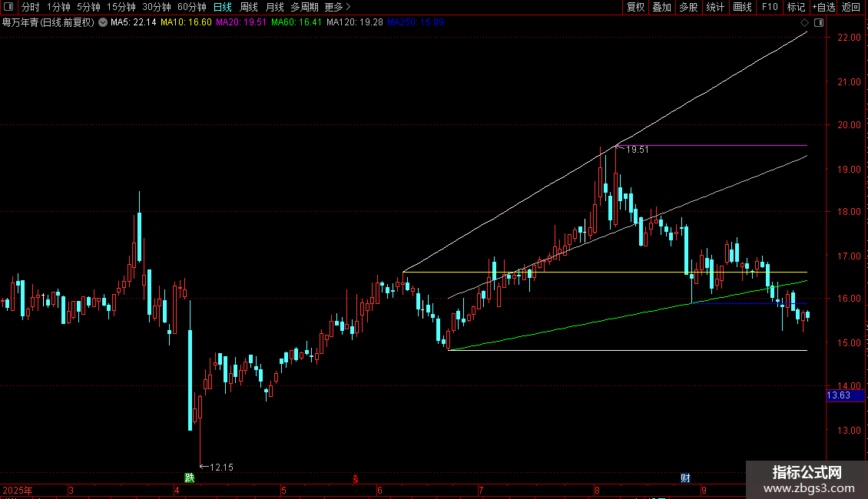
Task: Add stock to watchlist with +自选
Action: [823, 7]
